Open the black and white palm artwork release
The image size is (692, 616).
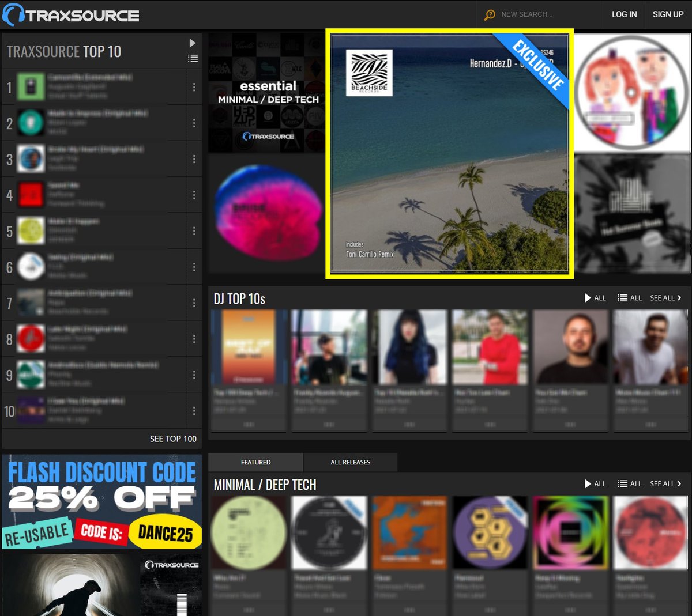(x=631, y=213)
